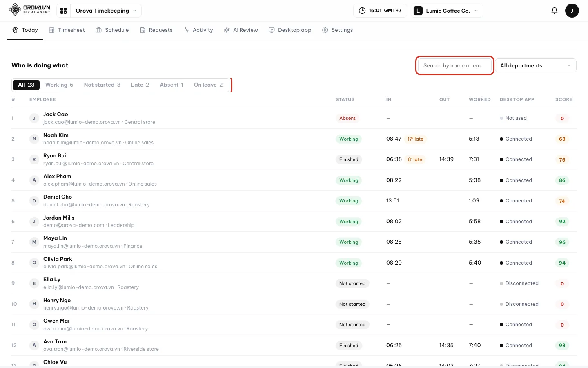Click Daniel Cho's 13:51 check-in time
The width and height of the screenshot is (588, 368).
click(392, 201)
